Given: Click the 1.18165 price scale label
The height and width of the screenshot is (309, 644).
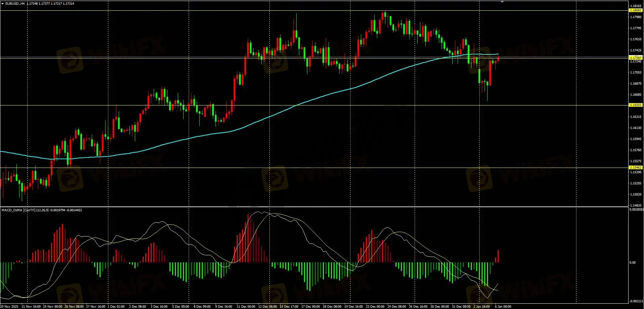Looking at the screenshot, I should pyautogui.click(x=636, y=6).
